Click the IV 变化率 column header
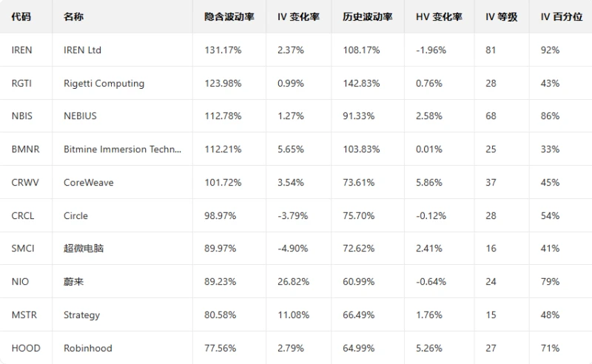The height and width of the screenshot is (364, 592). (300, 17)
